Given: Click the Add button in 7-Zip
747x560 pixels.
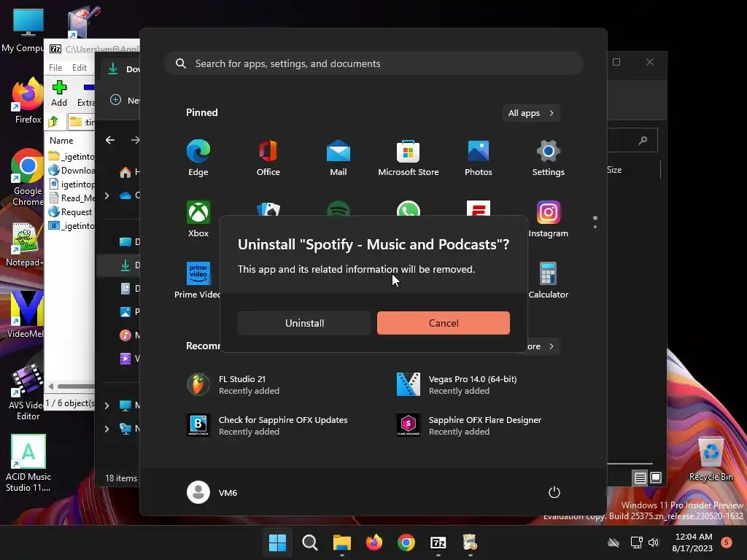Looking at the screenshot, I should pos(59,93).
